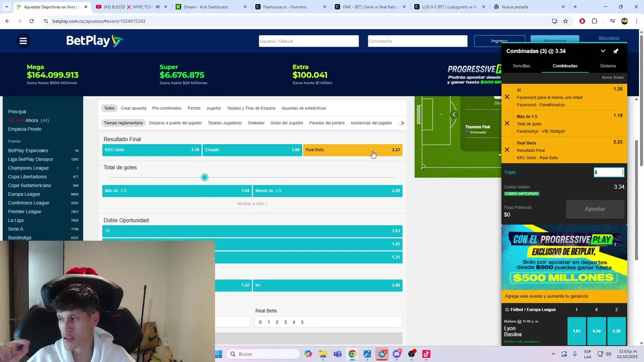The image size is (644, 362).
Task: Open File Explorer from the taskbar
Action: pyautogui.click(x=323, y=354)
